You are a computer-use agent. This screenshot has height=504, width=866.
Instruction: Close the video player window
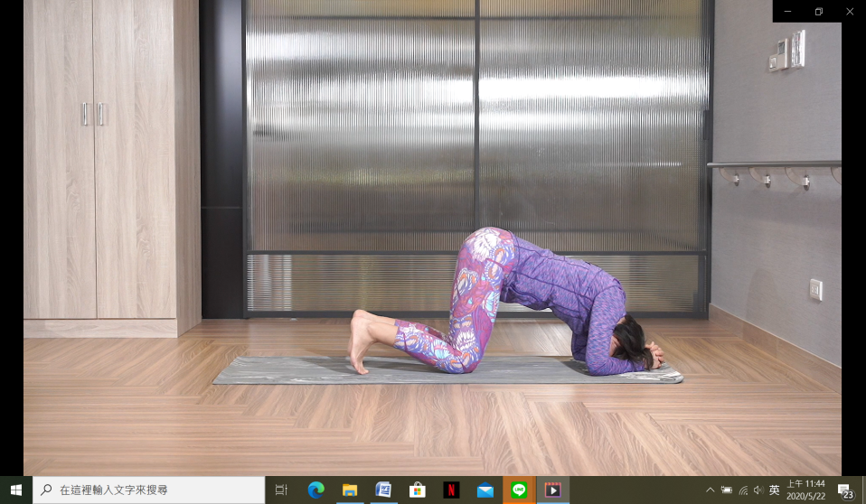[x=850, y=11]
